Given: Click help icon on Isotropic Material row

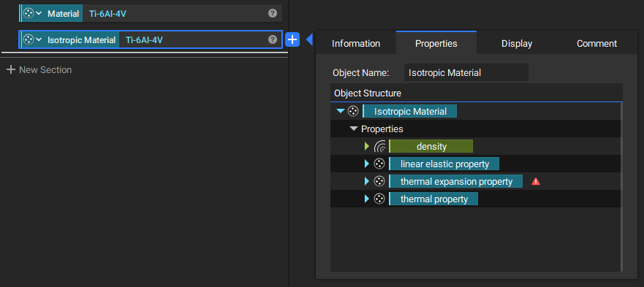Looking at the screenshot, I should [273, 39].
